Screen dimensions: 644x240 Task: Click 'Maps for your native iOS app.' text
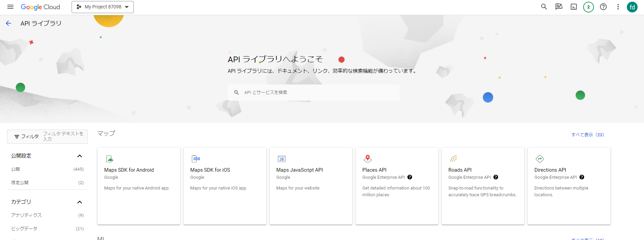(x=218, y=188)
